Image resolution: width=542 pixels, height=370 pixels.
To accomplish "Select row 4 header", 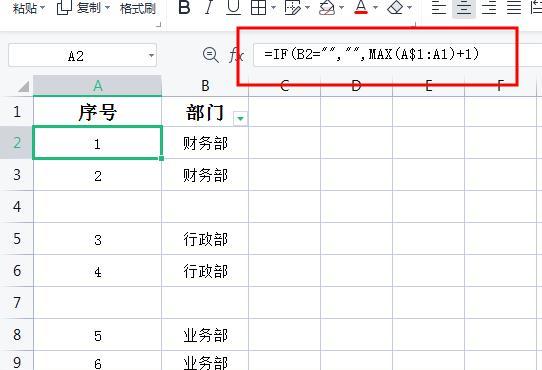I will click(17, 206).
